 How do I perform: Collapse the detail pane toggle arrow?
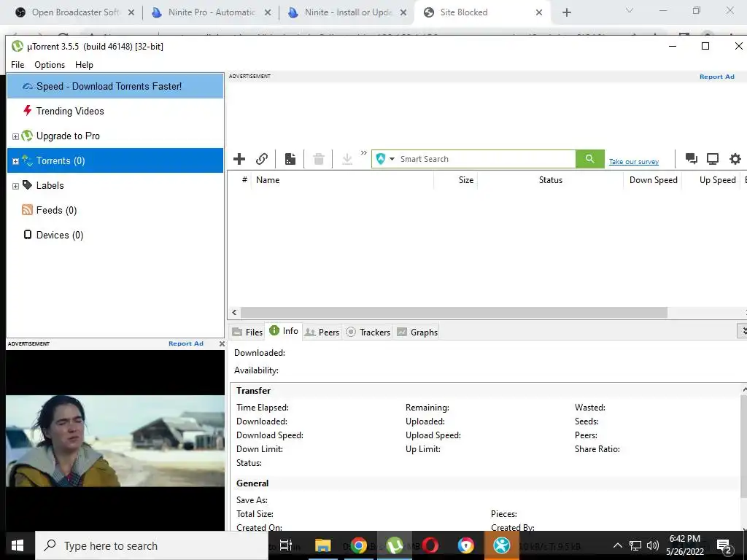[742, 330]
